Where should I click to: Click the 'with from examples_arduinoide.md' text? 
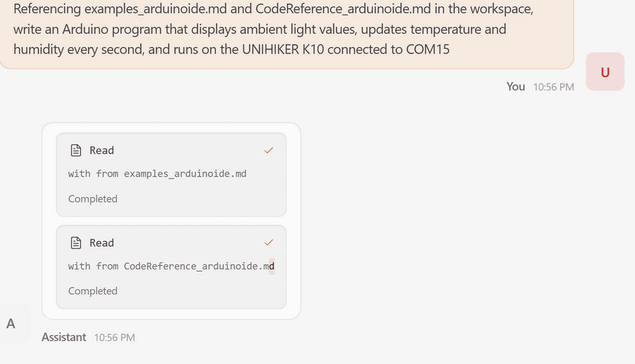click(x=157, y=174)
